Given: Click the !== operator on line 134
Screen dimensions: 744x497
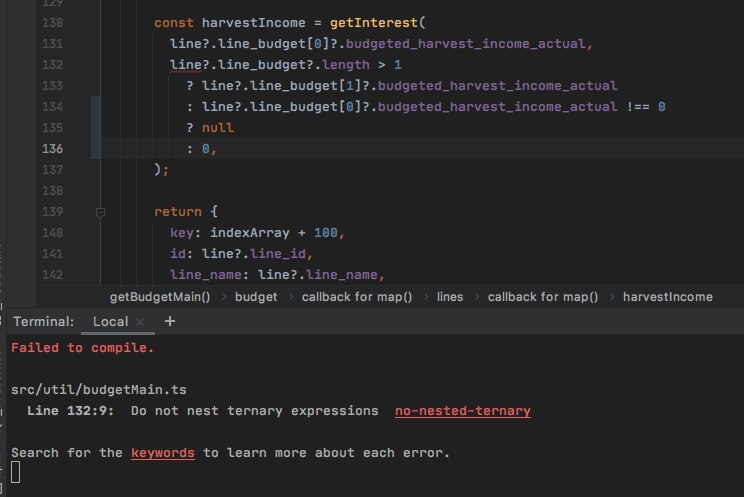Looking at the screenshot, I should [x=638, y=107].
